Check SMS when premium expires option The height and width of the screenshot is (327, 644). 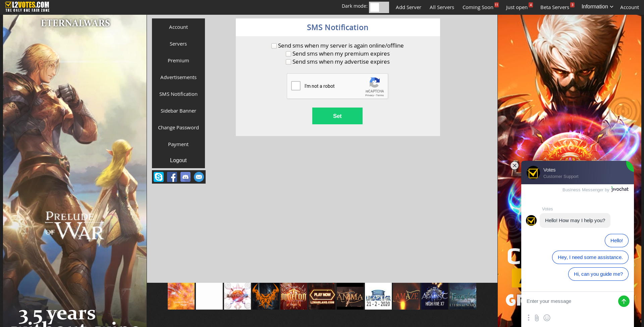click(x=288, y=54)
